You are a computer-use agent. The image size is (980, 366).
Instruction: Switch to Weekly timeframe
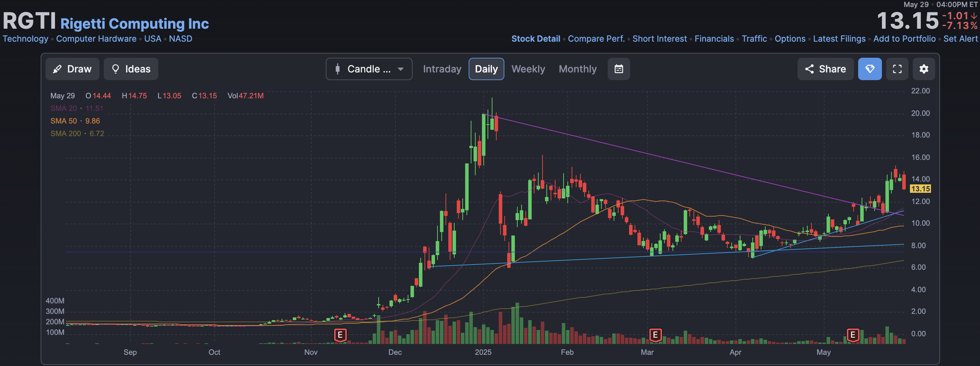[x=528, y=69]
